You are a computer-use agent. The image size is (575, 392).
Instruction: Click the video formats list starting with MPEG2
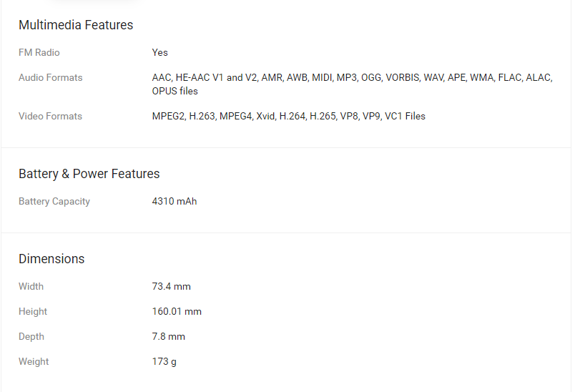coord(288,116)
